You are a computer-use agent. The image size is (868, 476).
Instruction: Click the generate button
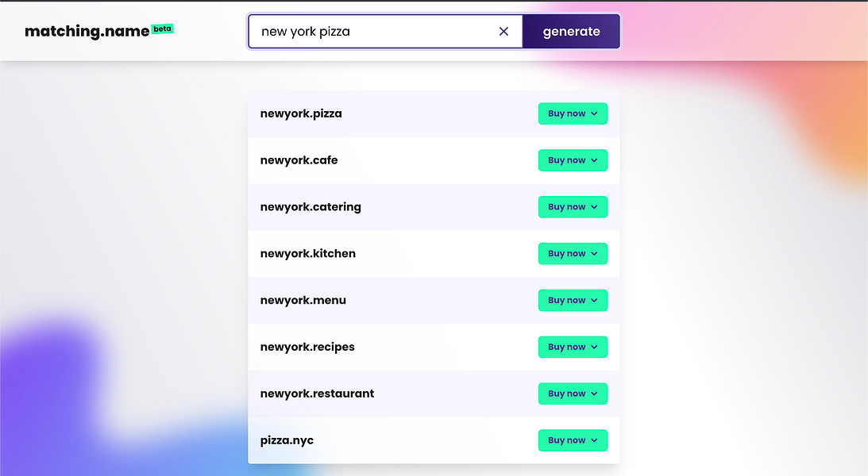571,32
